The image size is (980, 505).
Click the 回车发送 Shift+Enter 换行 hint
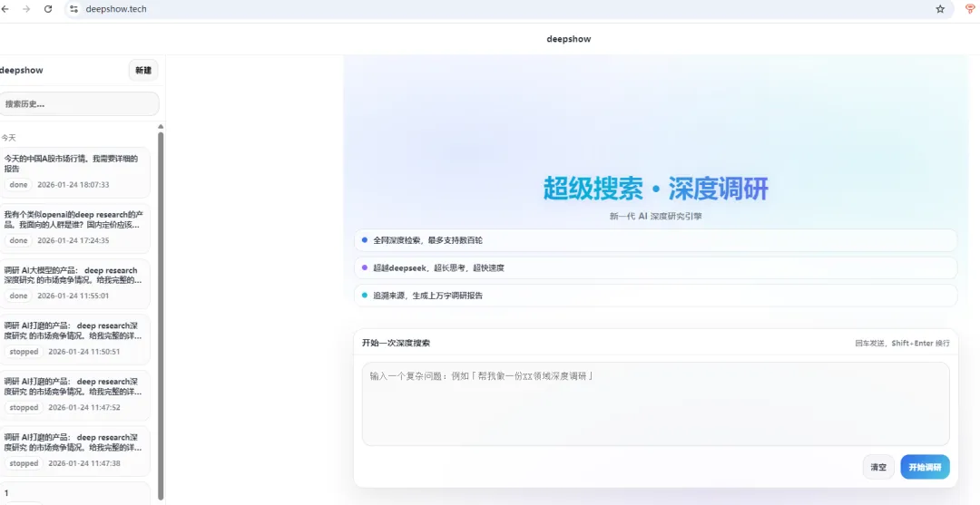point(902,343)
